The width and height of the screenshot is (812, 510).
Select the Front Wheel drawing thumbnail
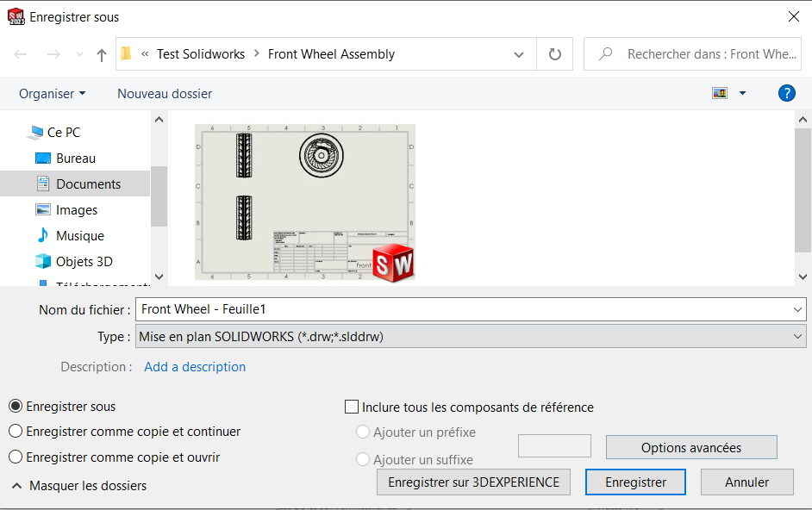[304, 202]
